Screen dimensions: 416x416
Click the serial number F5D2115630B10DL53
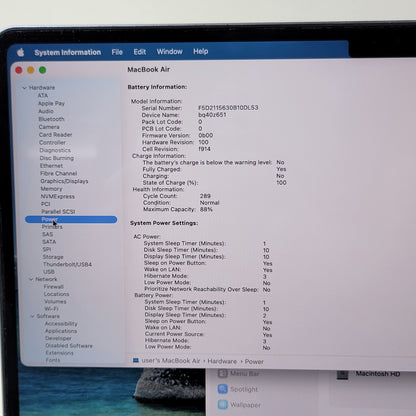(228, 108)
